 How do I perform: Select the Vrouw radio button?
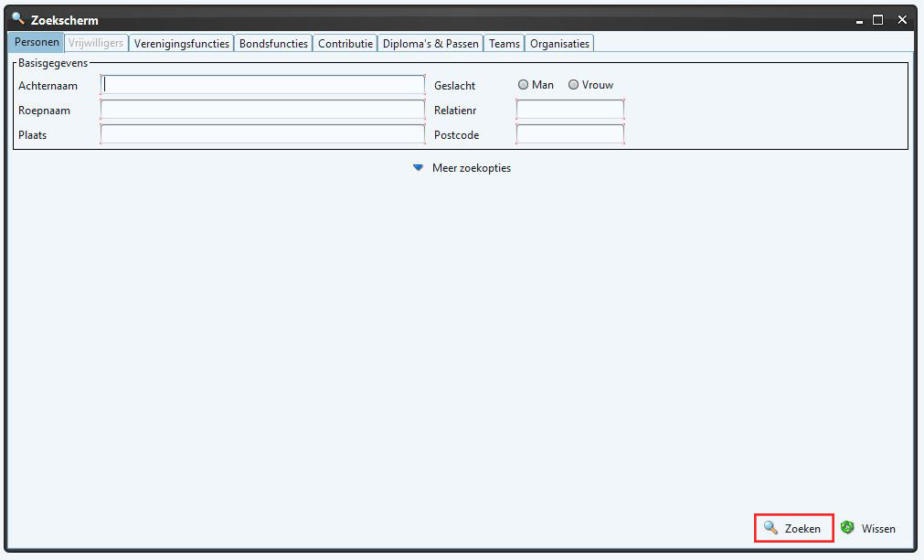574,85
